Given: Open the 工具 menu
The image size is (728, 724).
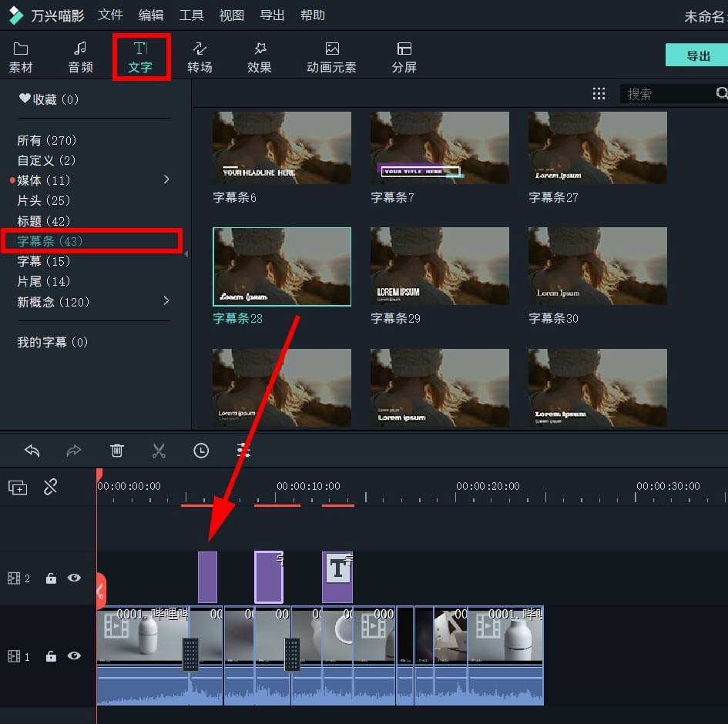Looking at the screenshot, I should [191, 15].
